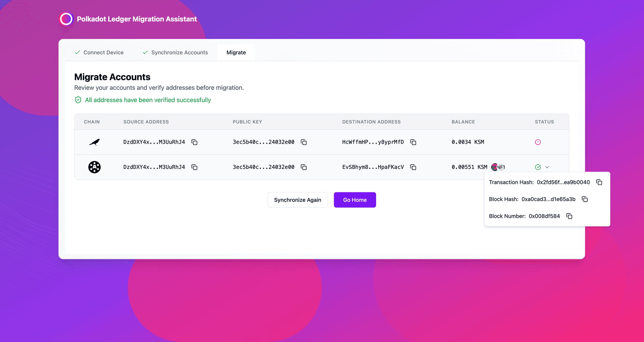
Task: Click the green verified shield icon
Action: [x=78, y=100]
